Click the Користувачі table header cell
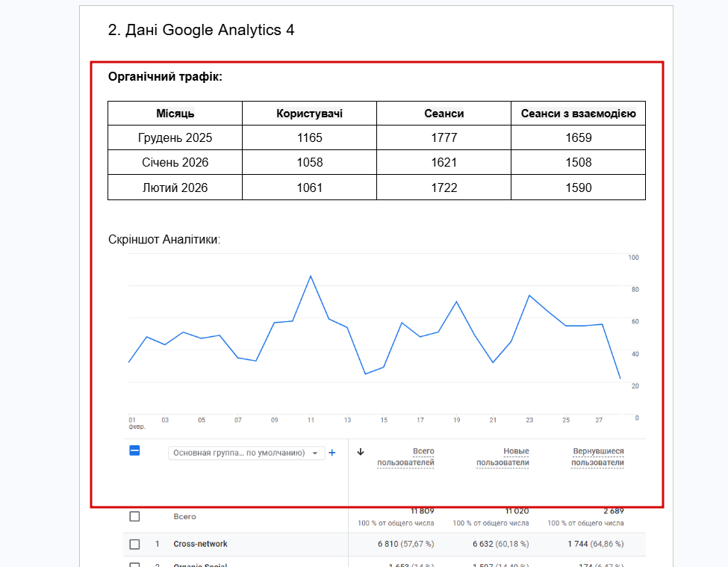 [x=309, y=114]
